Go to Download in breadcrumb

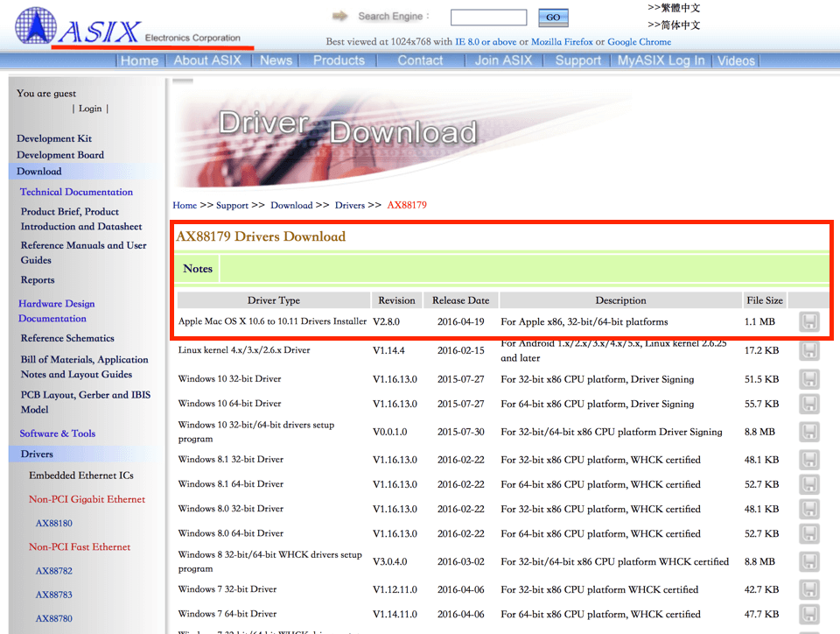[x=291, y=205]
